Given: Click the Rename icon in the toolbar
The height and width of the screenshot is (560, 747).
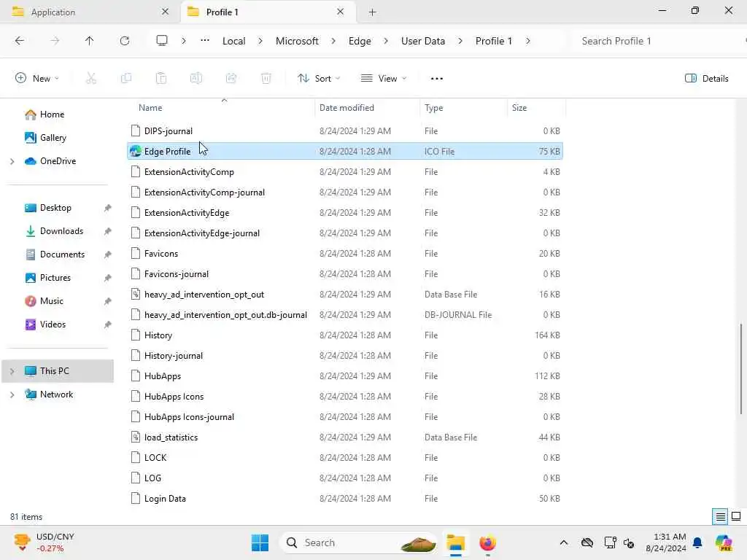Looking at the screenshot, I should tap(196, 79).
